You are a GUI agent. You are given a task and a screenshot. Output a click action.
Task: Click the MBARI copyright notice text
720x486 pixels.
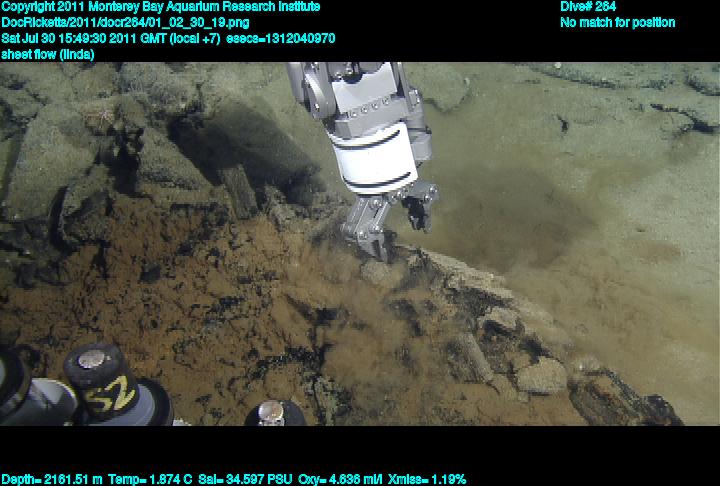pyautogui.click(x=161, y=7)
